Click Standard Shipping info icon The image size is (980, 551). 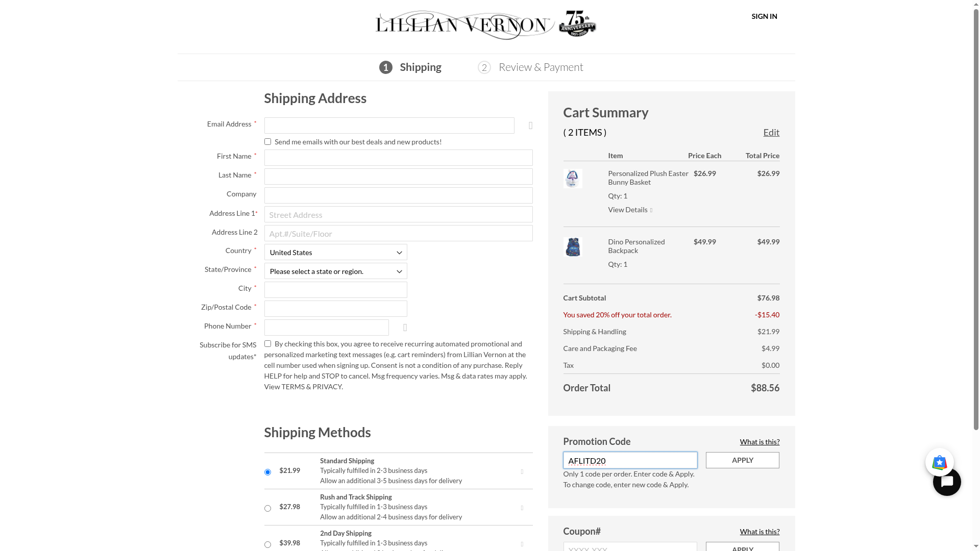[522, 472]
